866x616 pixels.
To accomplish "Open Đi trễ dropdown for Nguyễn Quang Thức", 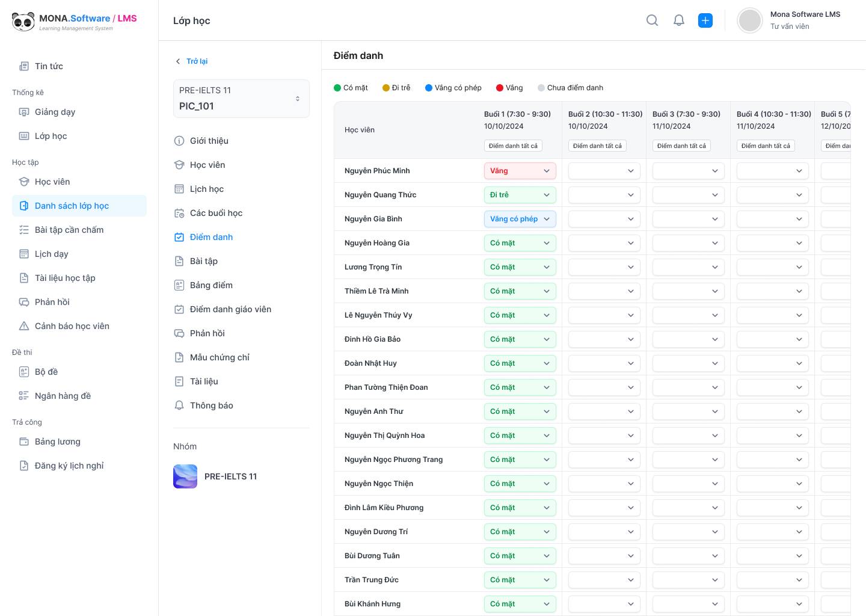I will coord(520,195).
